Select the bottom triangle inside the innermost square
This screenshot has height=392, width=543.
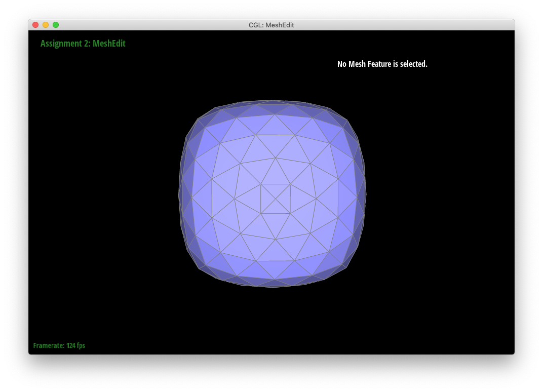(276, 208)
